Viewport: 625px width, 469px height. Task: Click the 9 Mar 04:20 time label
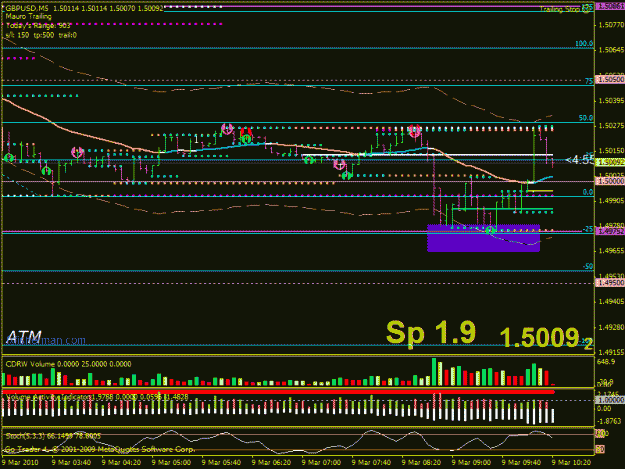coord(121,463)
